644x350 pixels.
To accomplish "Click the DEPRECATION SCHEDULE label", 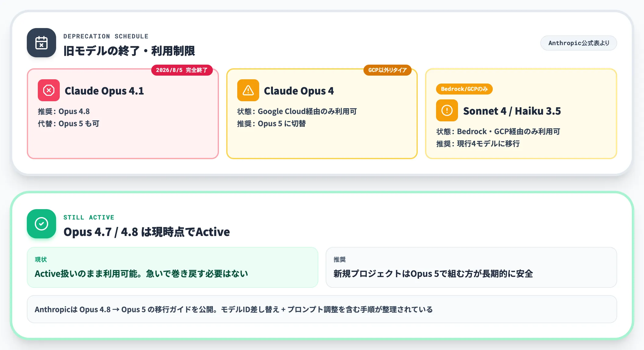I will click(x=106, y=36).
